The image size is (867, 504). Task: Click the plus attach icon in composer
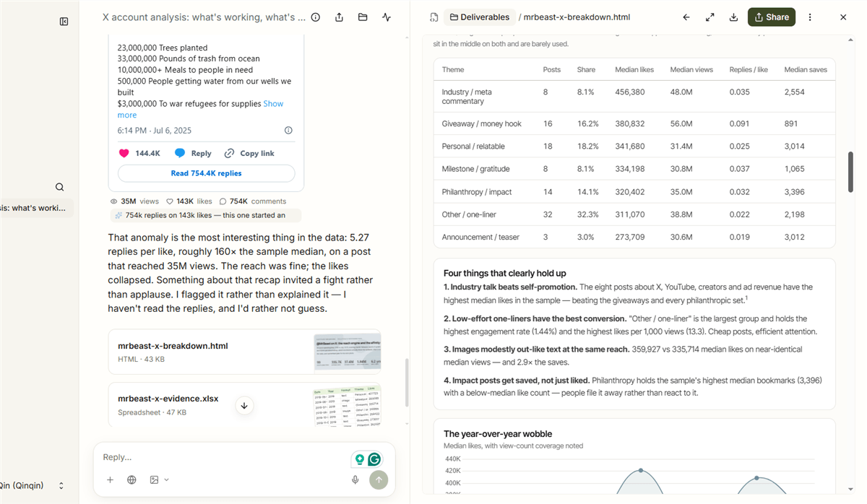[110, 479]
